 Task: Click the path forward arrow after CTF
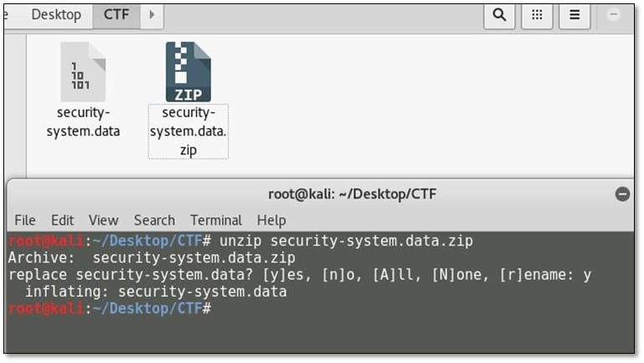152,14
